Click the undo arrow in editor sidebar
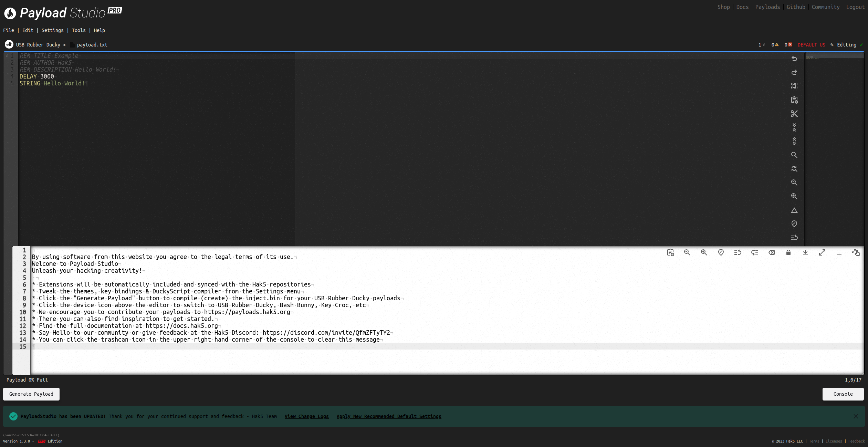This screenshot has height=447, width=868. click(794, 59)
